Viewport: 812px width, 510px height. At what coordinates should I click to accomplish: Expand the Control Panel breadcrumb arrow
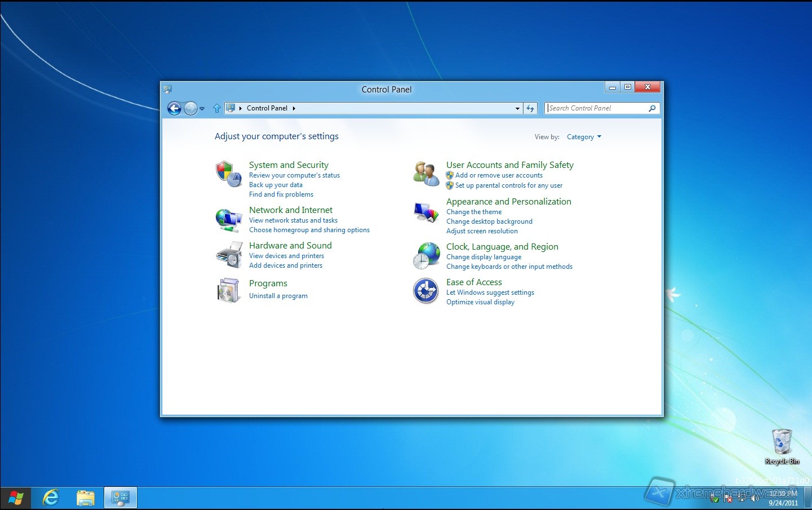click(x=294, y=108)
